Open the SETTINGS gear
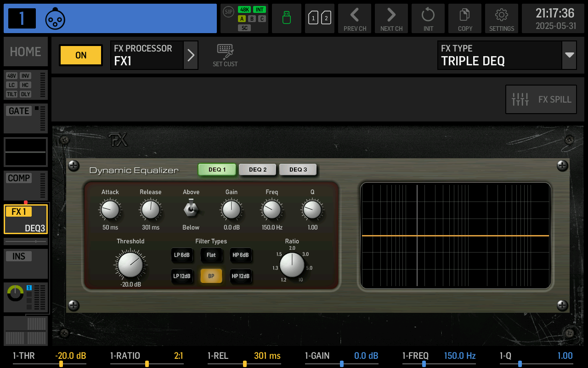Image resolution: width=588 pixels, height=368 pixels. click(502, 18)
